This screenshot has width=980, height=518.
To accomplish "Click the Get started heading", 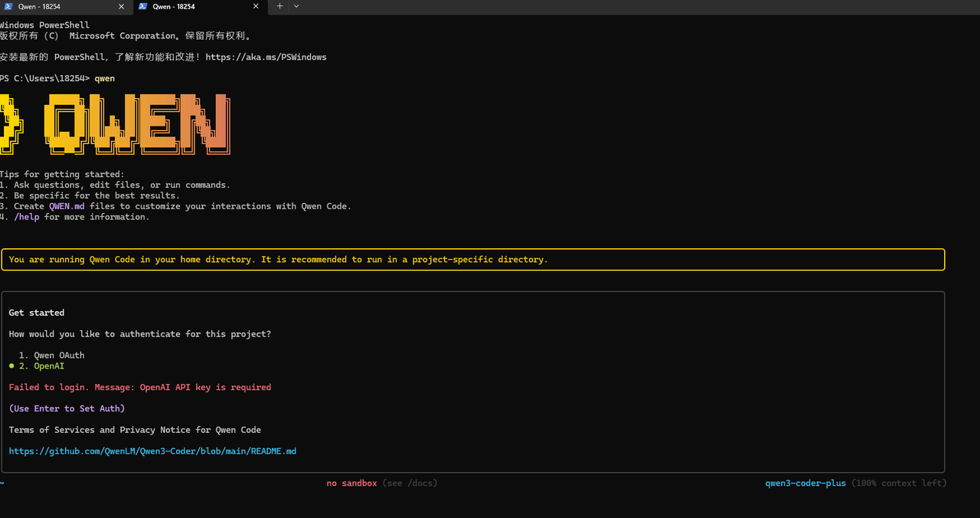I will [x=37, y=313].
